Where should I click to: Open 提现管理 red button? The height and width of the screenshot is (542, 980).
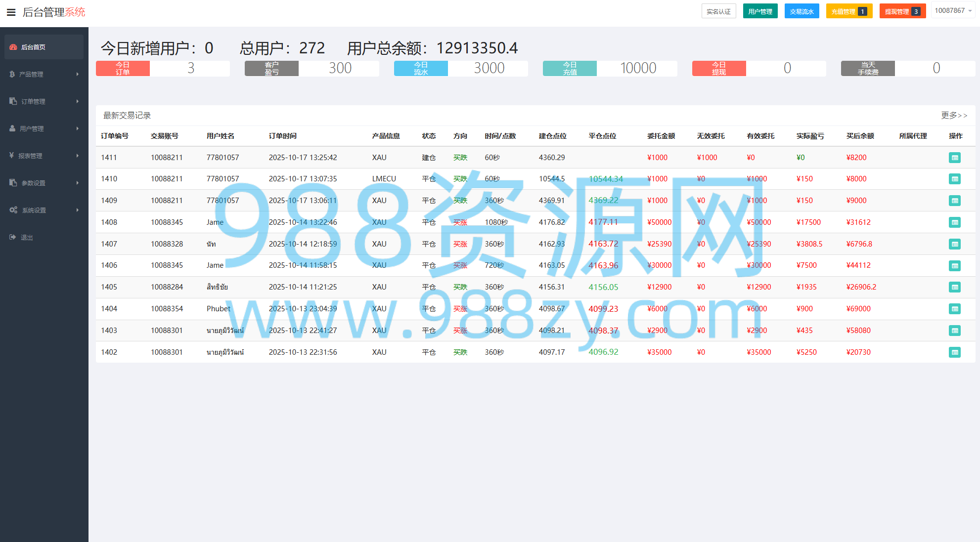coord(903,11)
